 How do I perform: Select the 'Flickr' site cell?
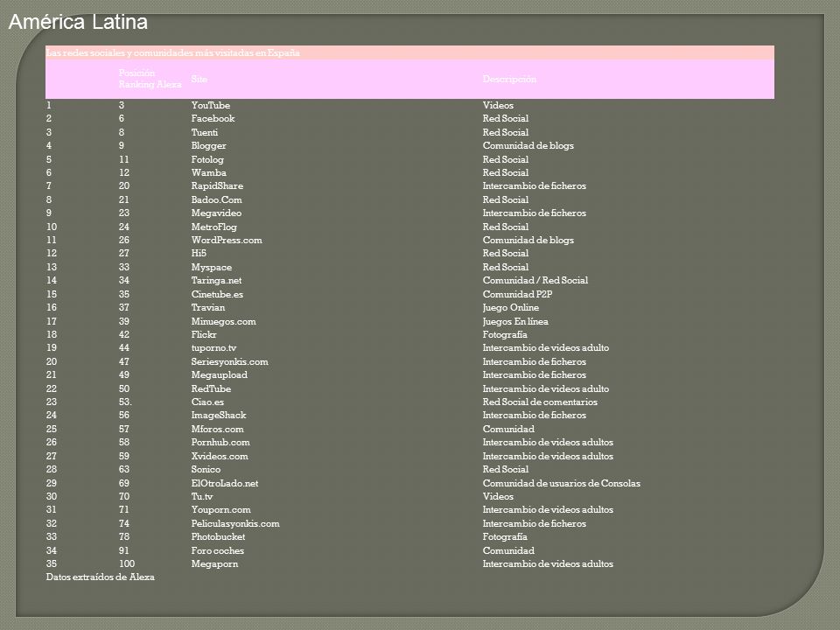point(204,334)
